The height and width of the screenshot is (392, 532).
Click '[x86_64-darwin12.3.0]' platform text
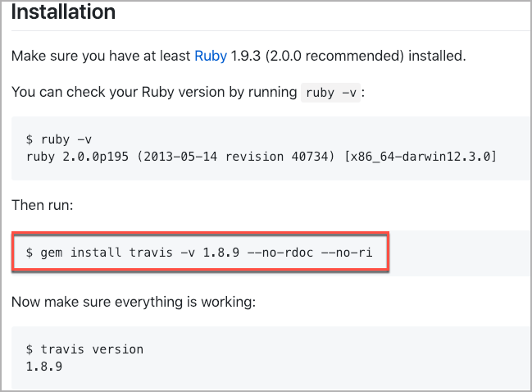tap(421, 157)
